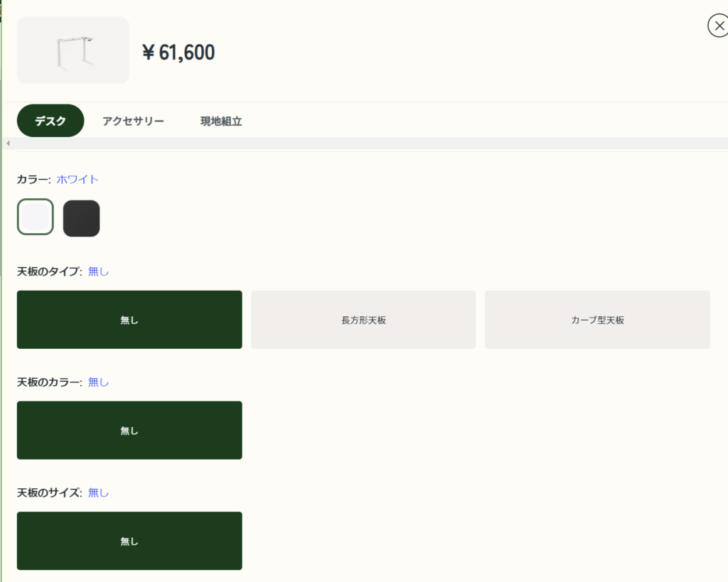Select 無し under 天板のカラー

click(129, 430)
